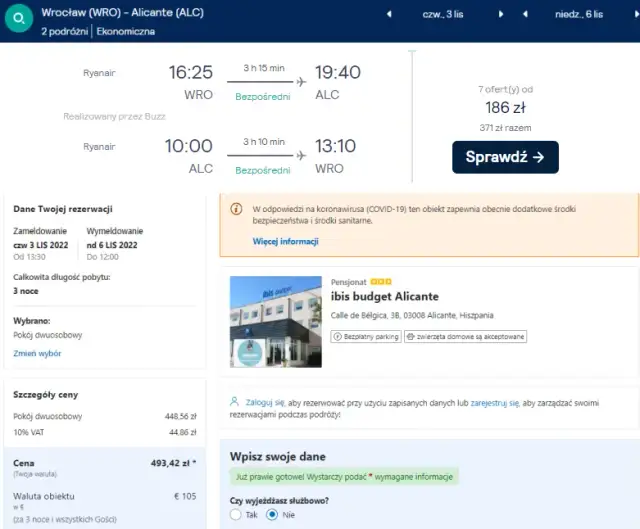Click the 186 zł price
This screenshot has width=640, height=529.
point(505,108)
